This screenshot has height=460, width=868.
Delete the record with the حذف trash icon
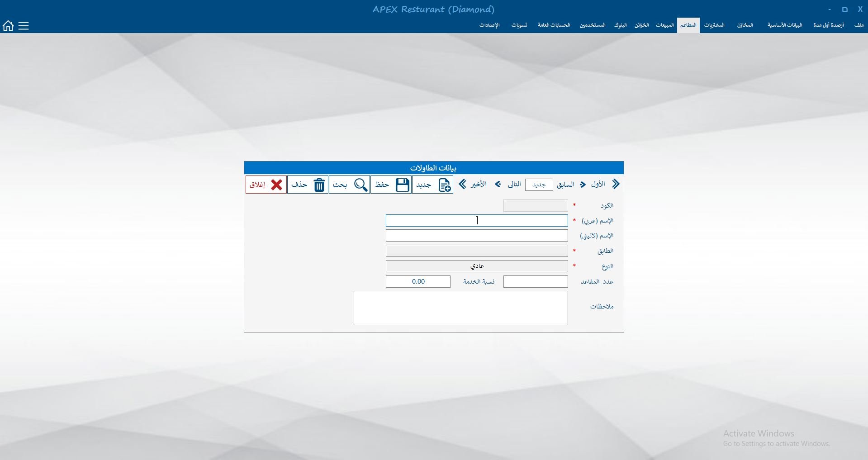[x=308, y=185]
